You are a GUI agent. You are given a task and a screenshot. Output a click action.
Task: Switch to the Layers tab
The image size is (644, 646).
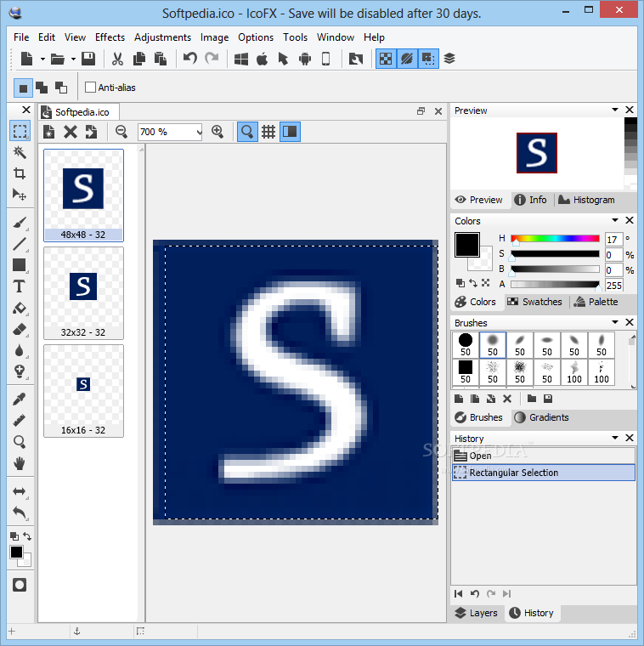coord(477,613)
